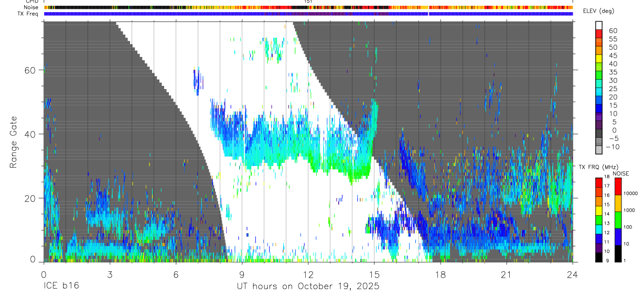Select the black bottom swatch of TX FRQ bar

tap(599, 257)
